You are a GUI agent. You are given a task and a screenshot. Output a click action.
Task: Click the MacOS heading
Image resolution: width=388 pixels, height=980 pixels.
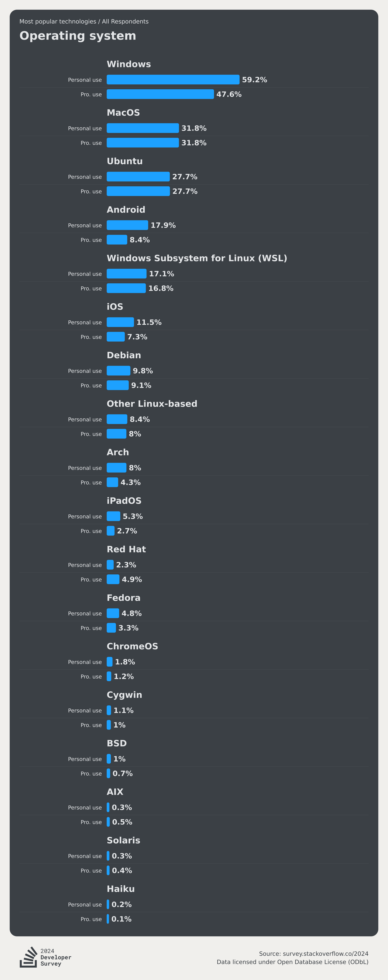pyautogui.click(x=123, y=113)
